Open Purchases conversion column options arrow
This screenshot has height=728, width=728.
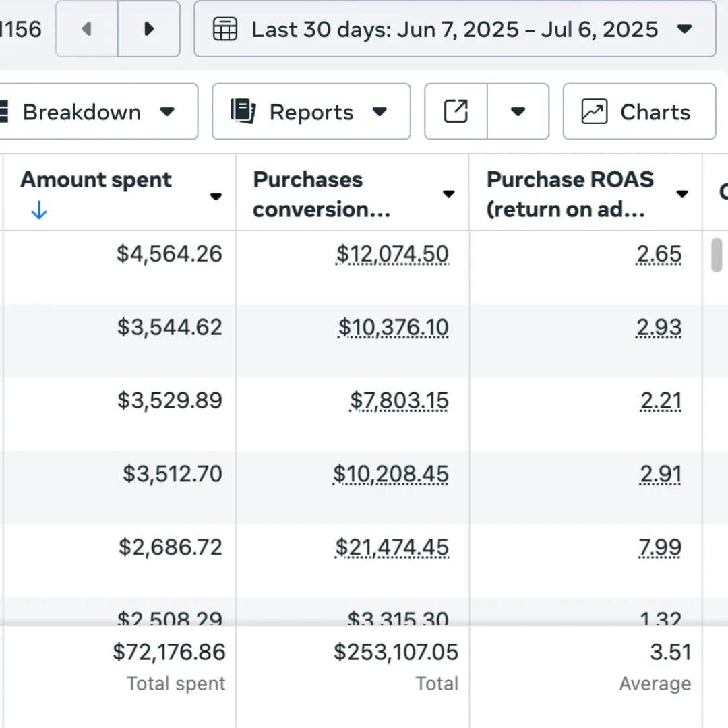(448, 194)
